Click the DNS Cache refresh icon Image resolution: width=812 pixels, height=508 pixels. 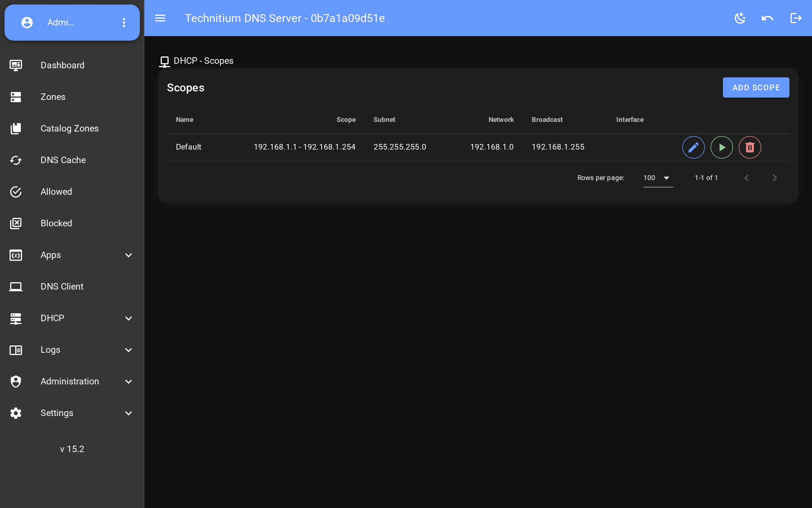(x=16, y=160)
